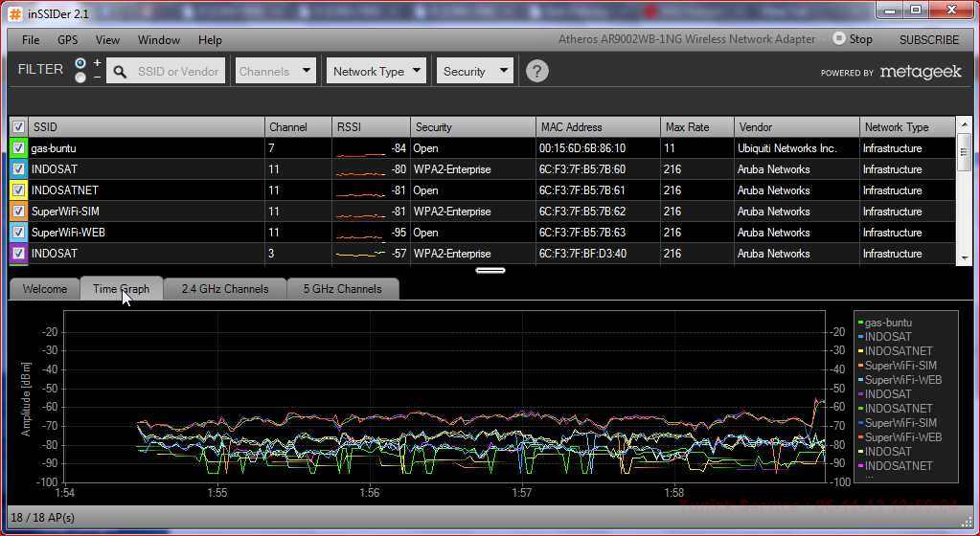Image resolution: width=980 pixels, height=536 pixels.
Task: Sort by the MAC Address column header
Action: point(598,126)
